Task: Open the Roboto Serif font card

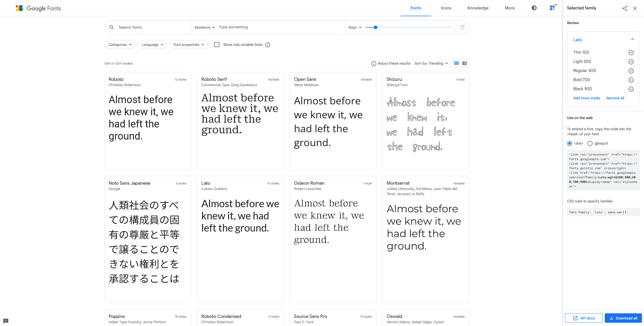Action: pos(240,121)
